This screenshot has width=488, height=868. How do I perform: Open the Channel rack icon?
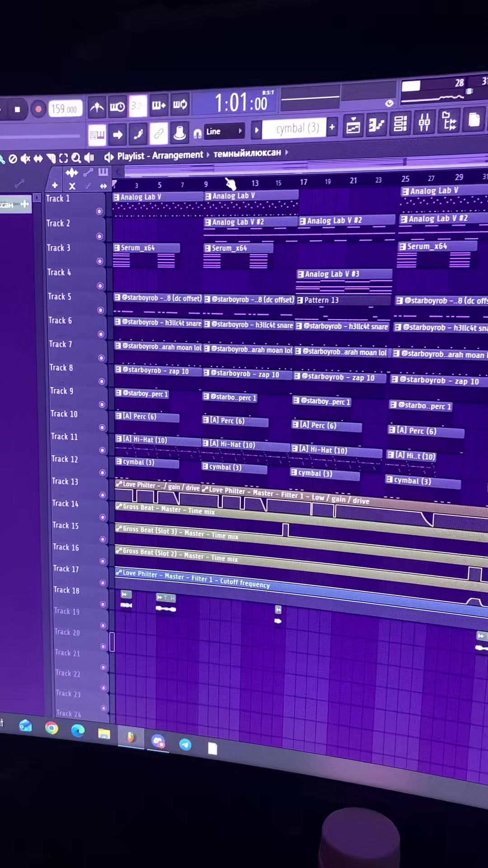pos(400,123)
